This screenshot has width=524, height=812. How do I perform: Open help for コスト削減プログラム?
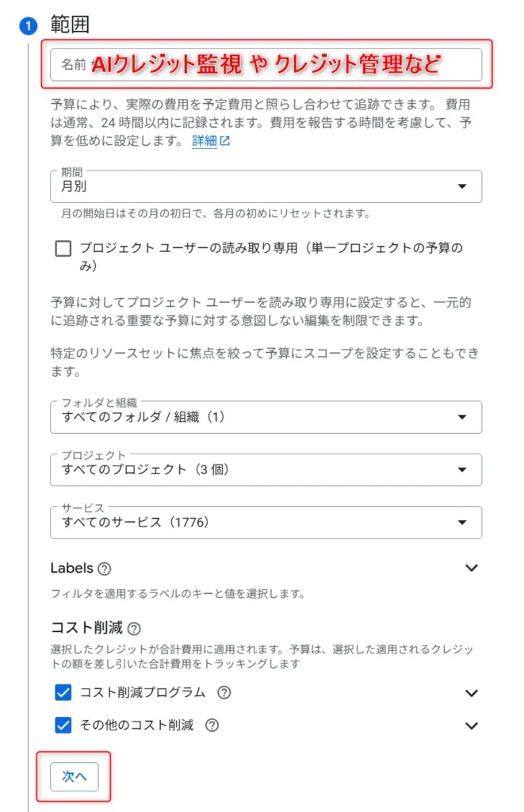[x=224, y=692]
